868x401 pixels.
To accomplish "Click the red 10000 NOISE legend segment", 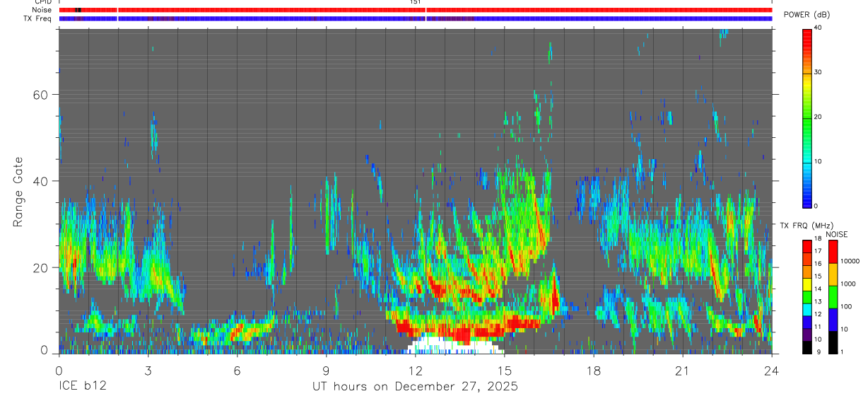I will 833,252.
